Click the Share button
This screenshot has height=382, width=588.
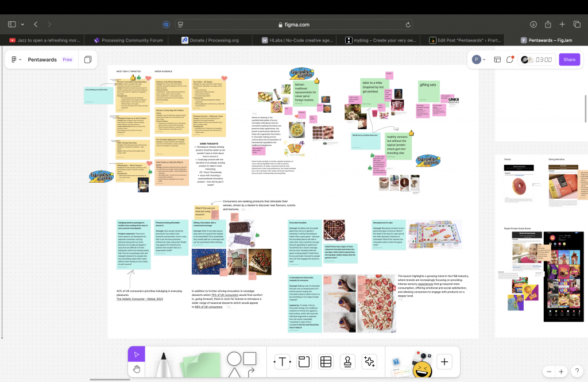tap(569, 60)
